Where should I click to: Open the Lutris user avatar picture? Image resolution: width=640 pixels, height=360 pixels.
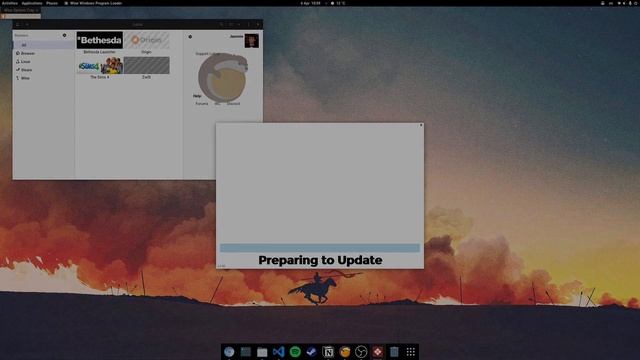tap(251, 41)
